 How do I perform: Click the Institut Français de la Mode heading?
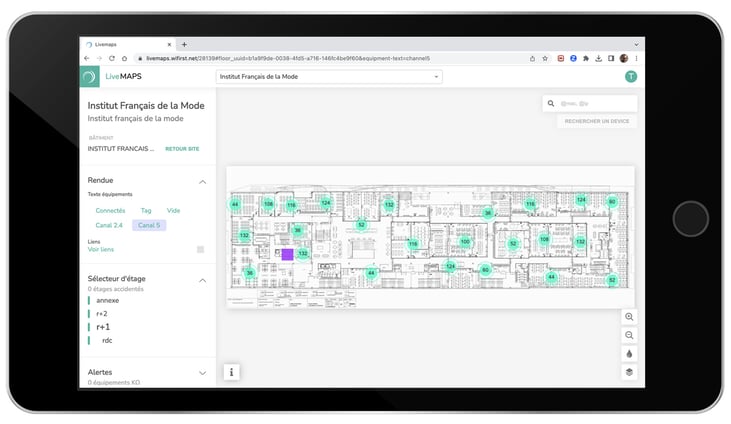[x=146, y=106]
